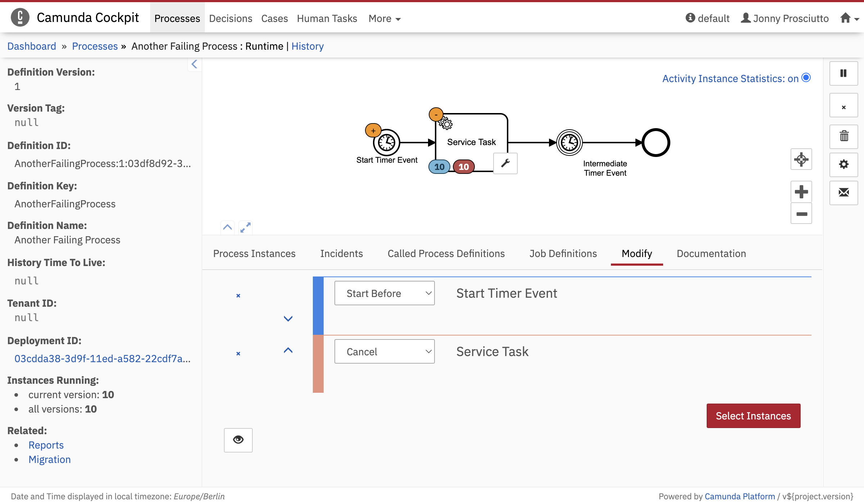Click the orange minus badge on Service Task

pos(436,114)
